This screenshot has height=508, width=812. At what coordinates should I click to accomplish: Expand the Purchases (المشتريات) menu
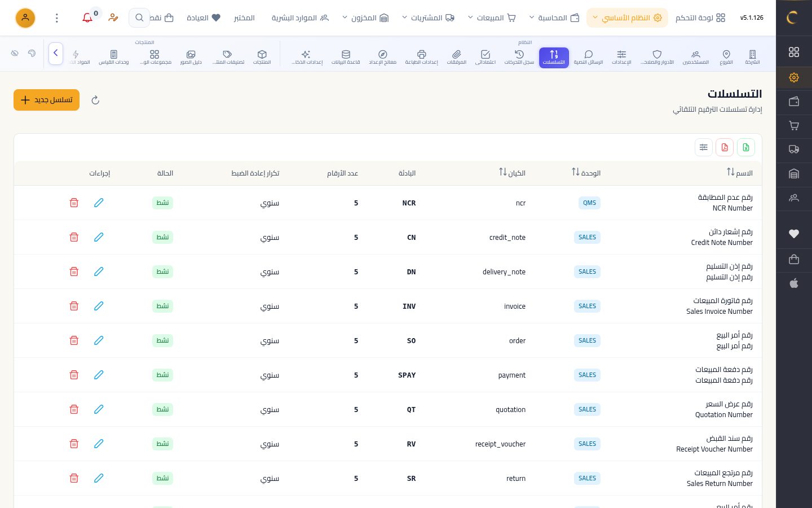429,18
